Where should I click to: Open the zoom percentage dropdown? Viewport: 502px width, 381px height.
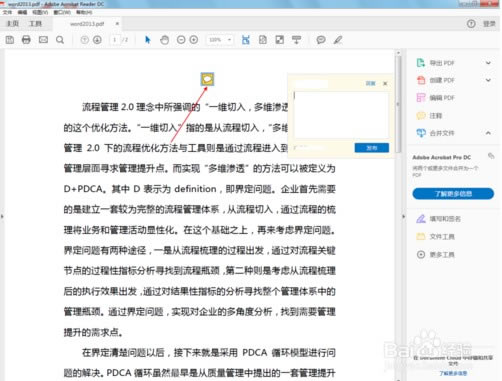coord(230,40)
